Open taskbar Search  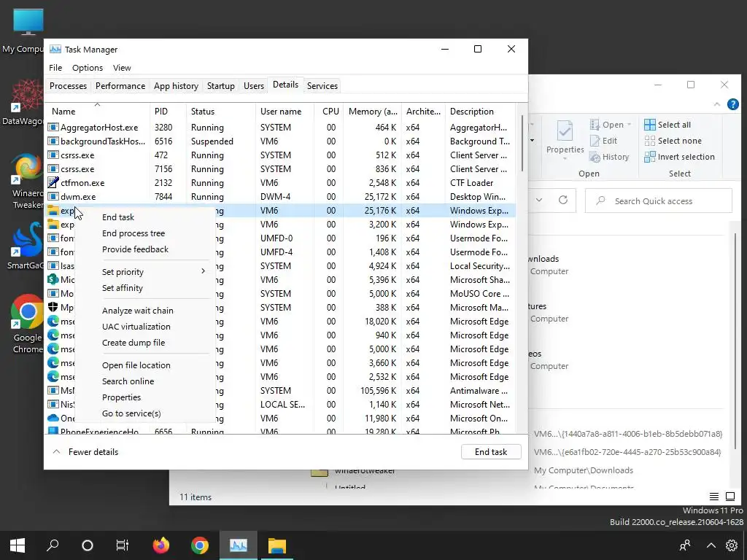click(53, 545)
